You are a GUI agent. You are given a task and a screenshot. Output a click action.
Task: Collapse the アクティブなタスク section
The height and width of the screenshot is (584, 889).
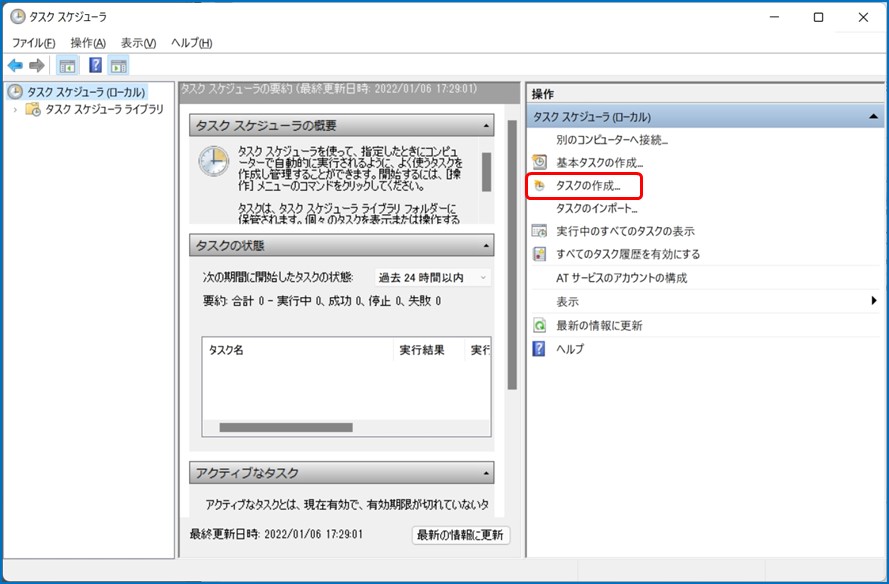point(486,473)
